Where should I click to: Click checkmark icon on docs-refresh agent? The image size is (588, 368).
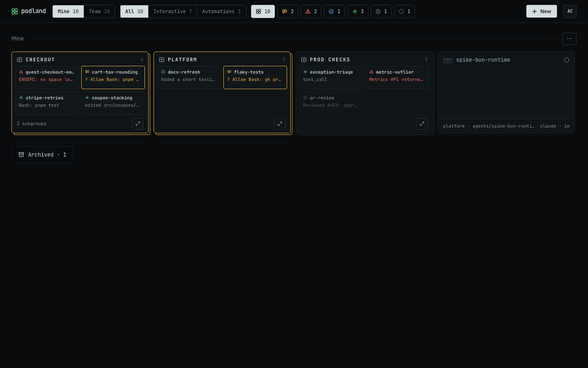163,72
